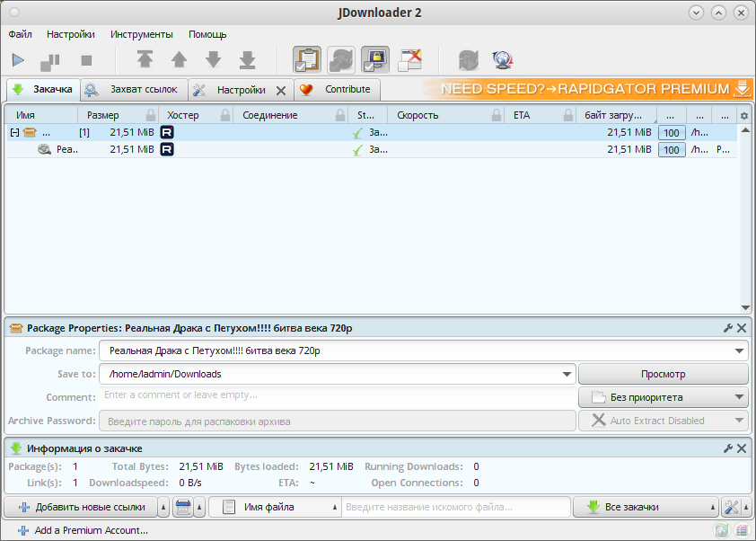The height and width of the screenshot is (541, 756).
Task: Open Информация о закачке wrench settings
Action: click(x=728, y=448)
